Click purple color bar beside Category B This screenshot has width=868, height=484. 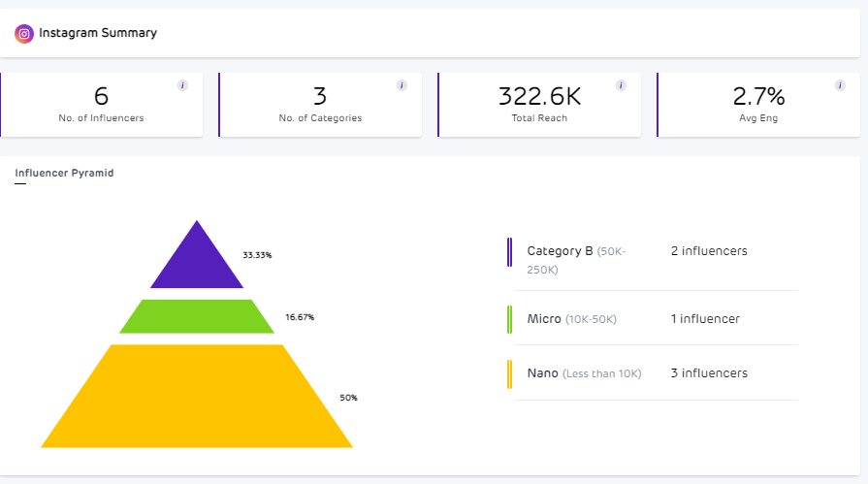(x=510, y=252)
